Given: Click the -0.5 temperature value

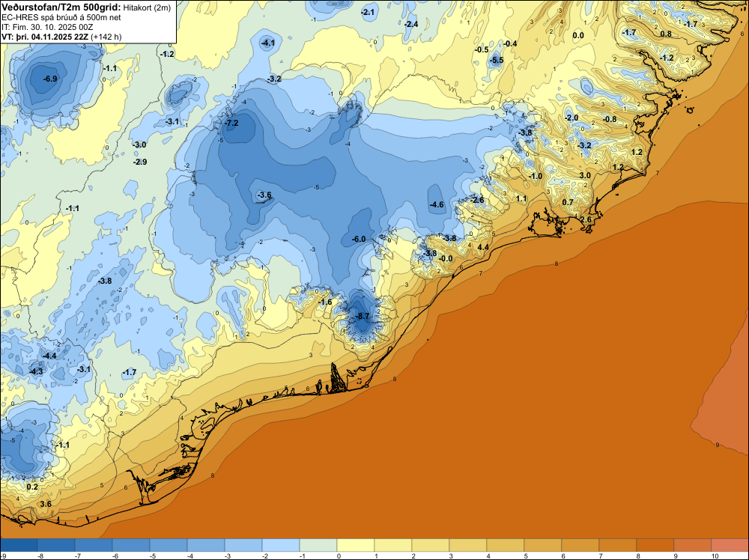Looking at the screenshot, I should (482, 50).
